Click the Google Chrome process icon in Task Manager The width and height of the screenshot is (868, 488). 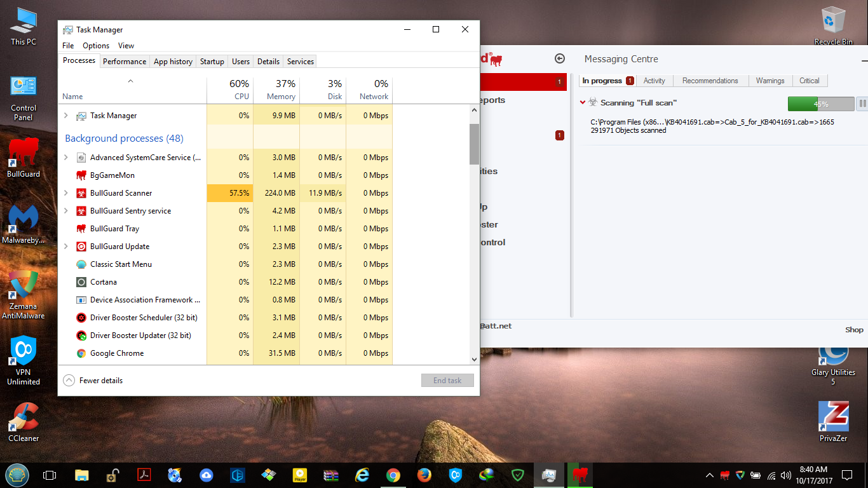(81, 353)
